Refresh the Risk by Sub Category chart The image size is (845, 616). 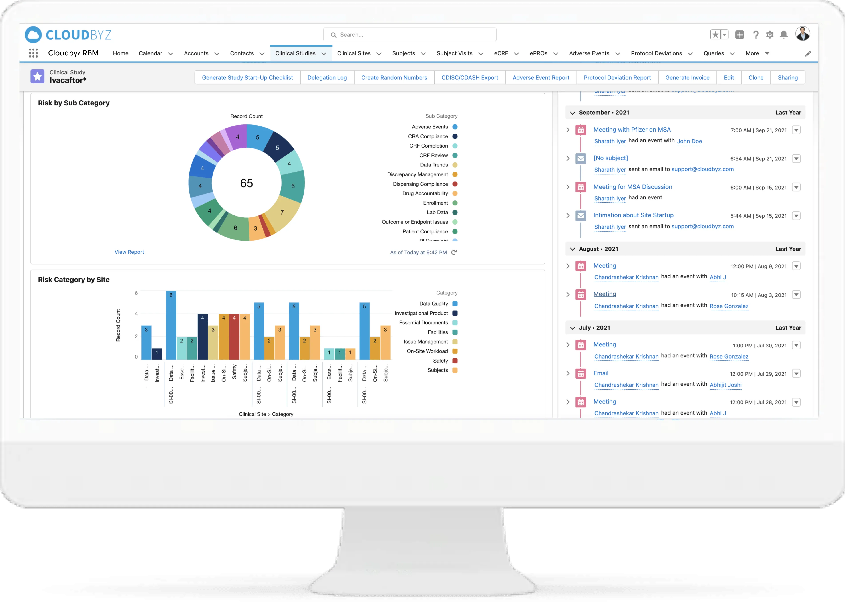454,253
